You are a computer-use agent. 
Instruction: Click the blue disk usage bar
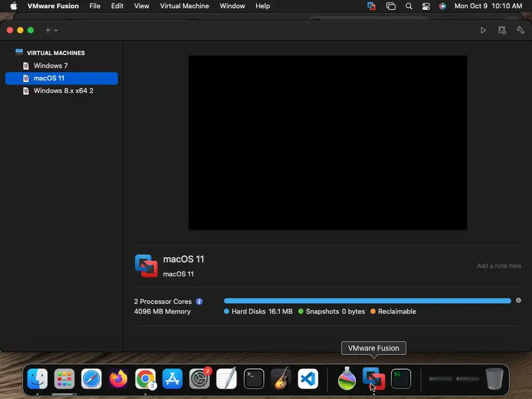[x=367, y=301]
